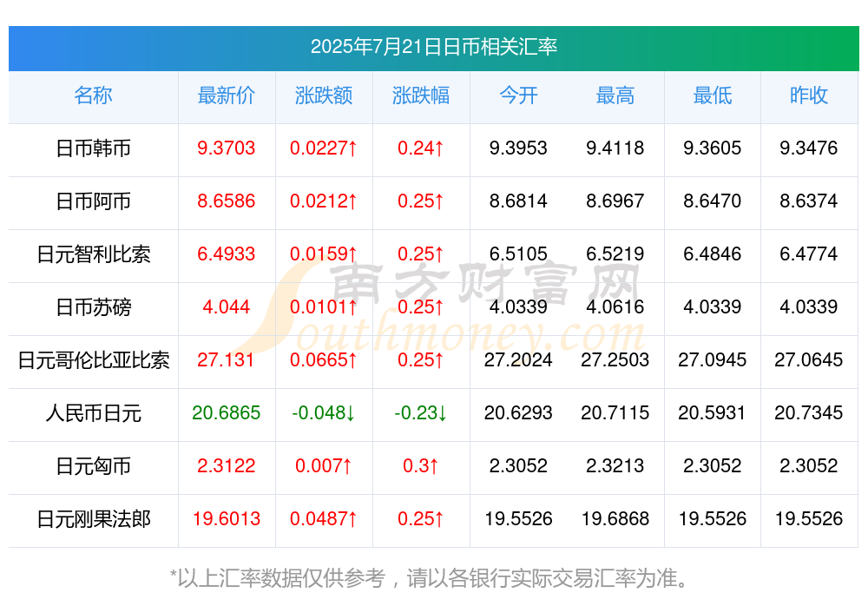Click opening value 8.6814

(518, 201)
